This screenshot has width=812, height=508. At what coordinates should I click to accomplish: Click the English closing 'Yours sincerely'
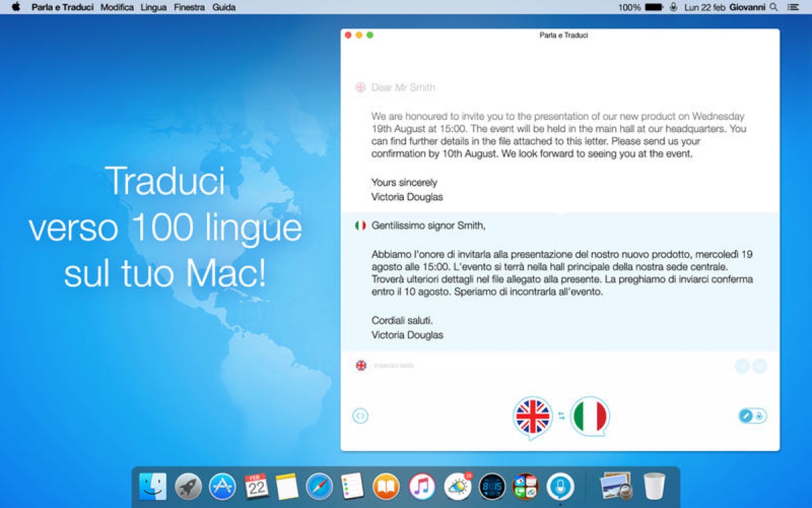click(x=404, y=182)
